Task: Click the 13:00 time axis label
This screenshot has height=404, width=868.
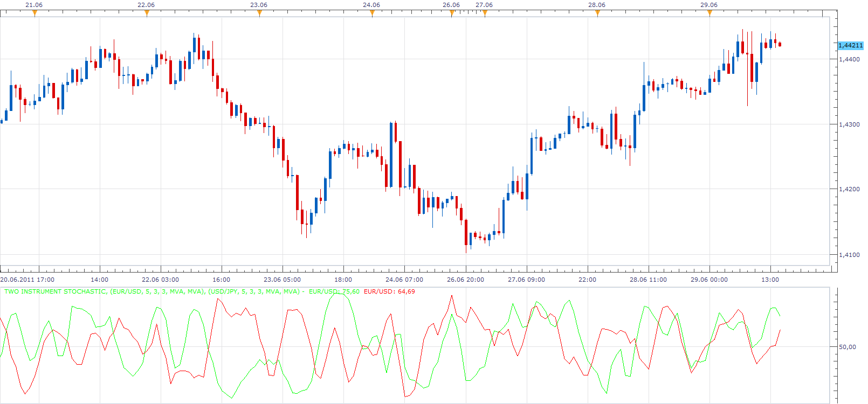Action: click(770, 280)
